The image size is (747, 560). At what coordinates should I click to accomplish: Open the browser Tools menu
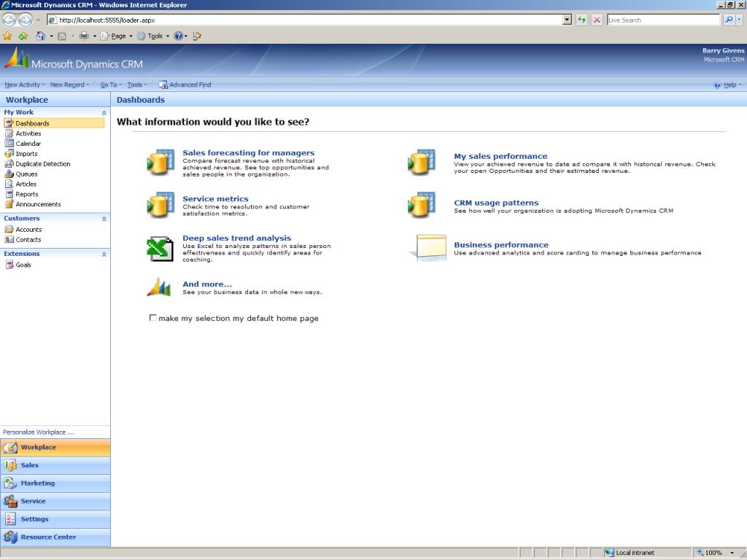pyautogui.click(x=153, y=36)
